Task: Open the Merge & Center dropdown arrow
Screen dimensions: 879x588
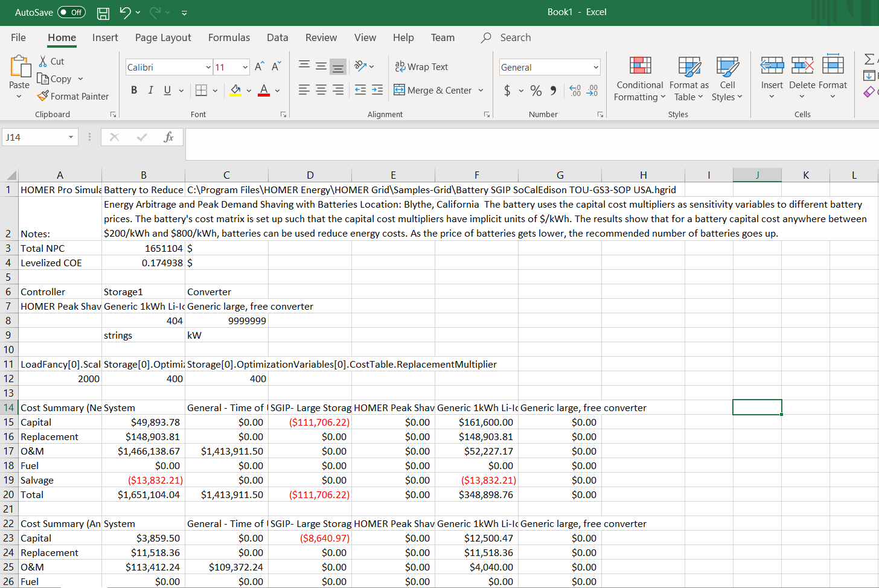Action: pyautogui.click(x=481, y=91)
